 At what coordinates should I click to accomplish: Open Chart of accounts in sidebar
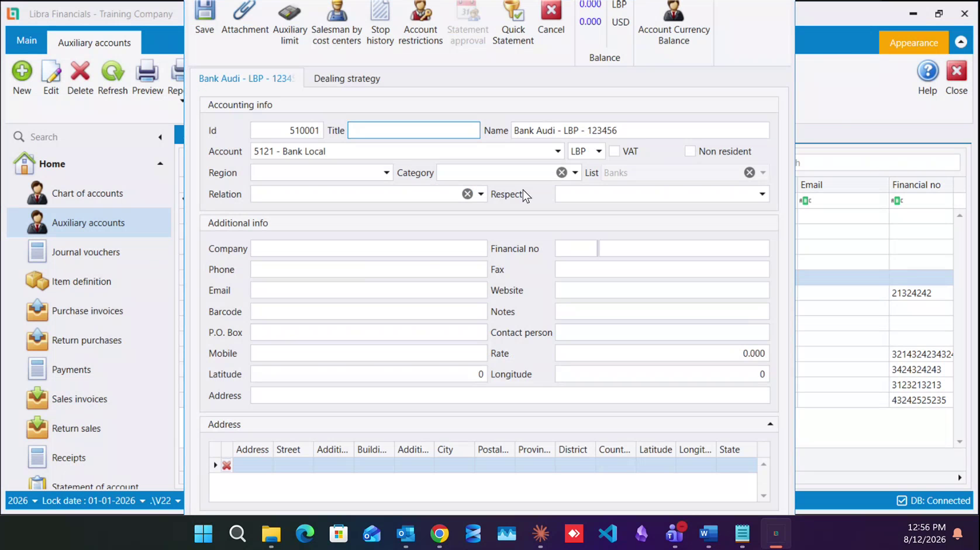click(88, 193)
